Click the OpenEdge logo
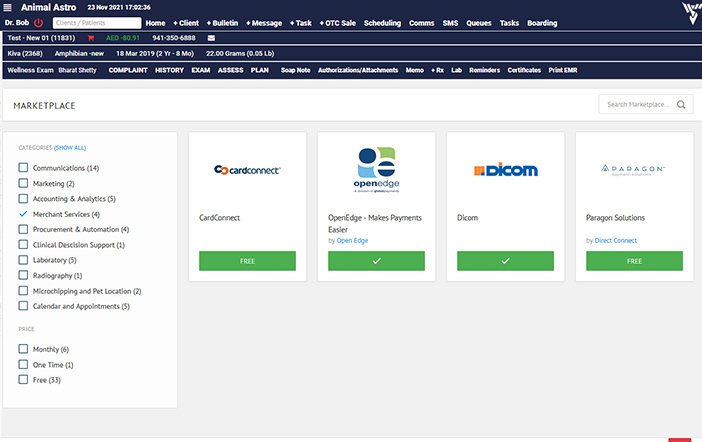 [377, 170]
